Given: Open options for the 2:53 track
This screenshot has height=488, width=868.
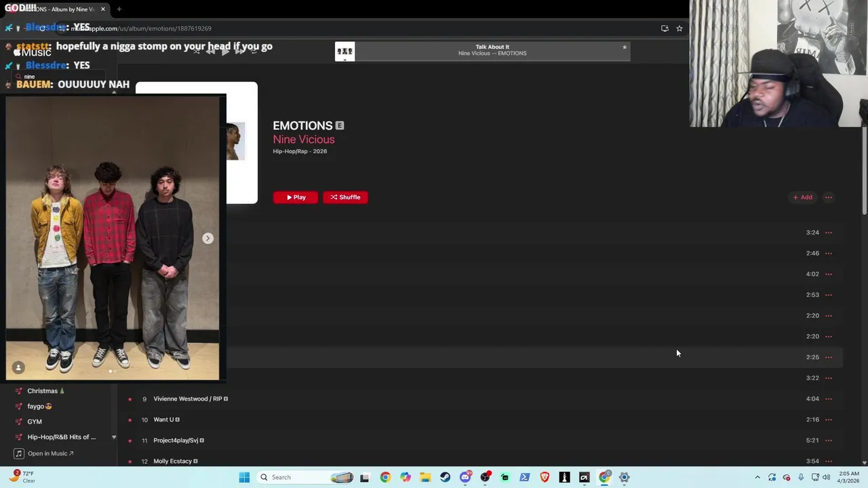Looking at the screenshot, I should (x=829, y=295).
